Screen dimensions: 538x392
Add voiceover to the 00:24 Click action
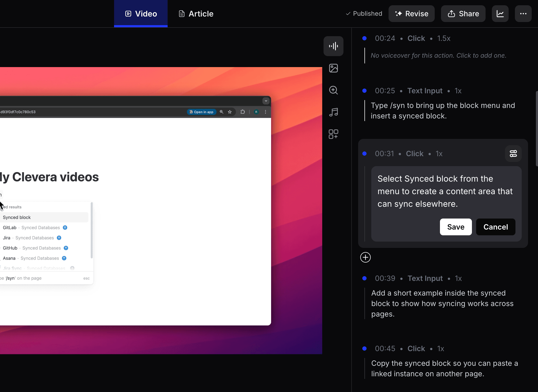[x=438, y=56]
